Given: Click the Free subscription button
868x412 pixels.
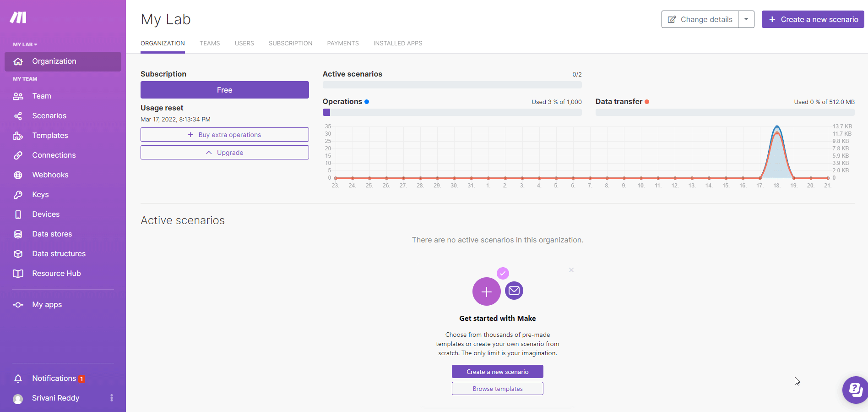Looking at the screenshot, I should click(x=225, y=90).
